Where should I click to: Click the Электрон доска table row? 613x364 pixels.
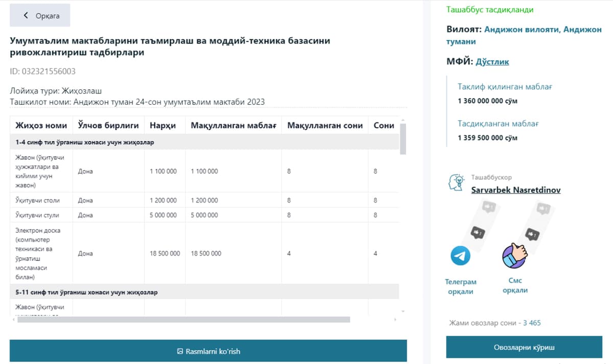(x=204, y=253)
